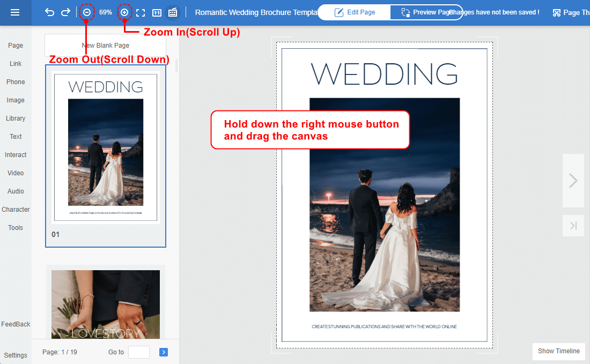The height and width of the screenshot is (364, 590).
Task: Open fullscreen view with the expand icon
Action: (141, 12)
